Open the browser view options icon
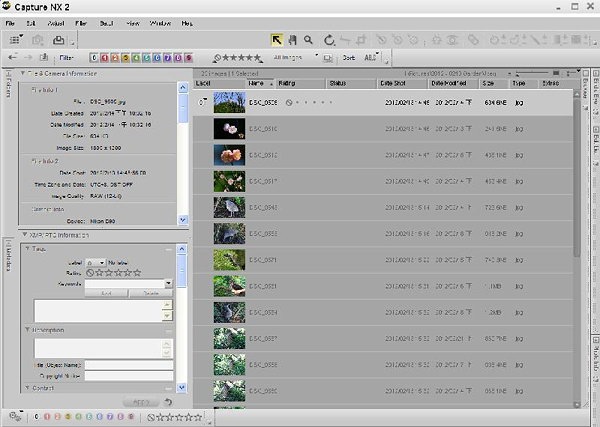 coord(15,40)
